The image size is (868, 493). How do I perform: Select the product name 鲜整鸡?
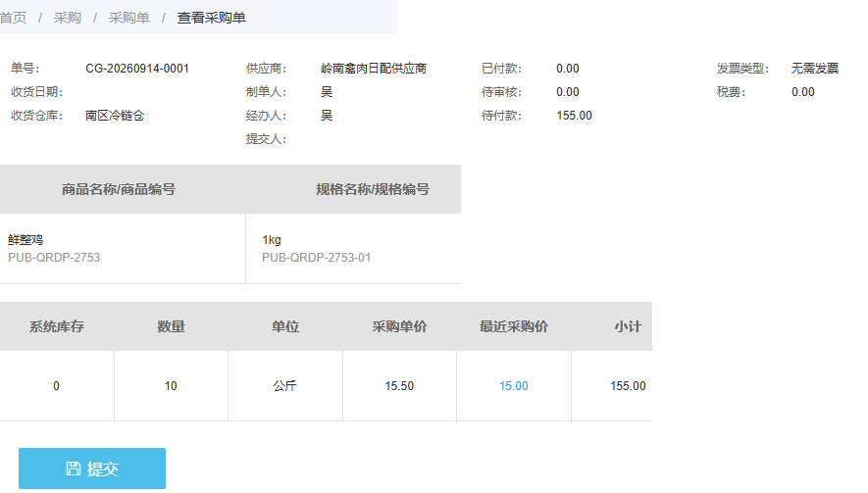pyautogui.click(x=26, y=239)
